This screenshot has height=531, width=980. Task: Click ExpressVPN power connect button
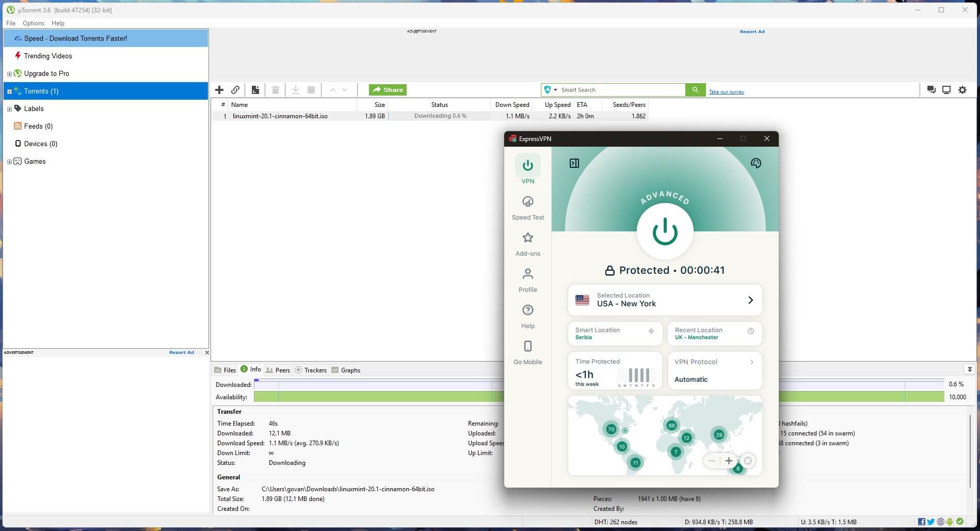click(665, 231)
